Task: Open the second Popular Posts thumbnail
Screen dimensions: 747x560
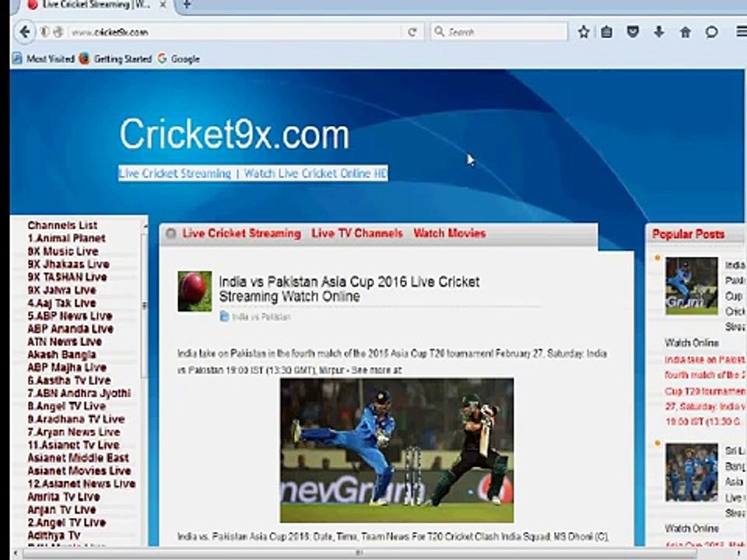Action: tap(691, 472)
